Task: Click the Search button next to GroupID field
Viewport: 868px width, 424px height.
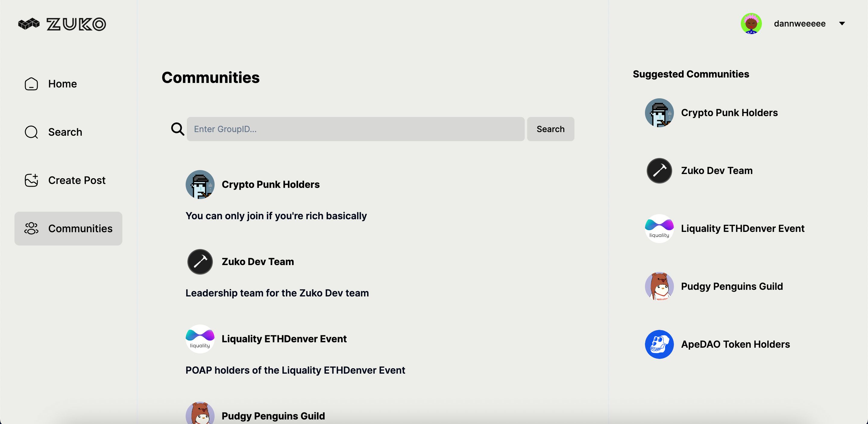Action: 551,129
